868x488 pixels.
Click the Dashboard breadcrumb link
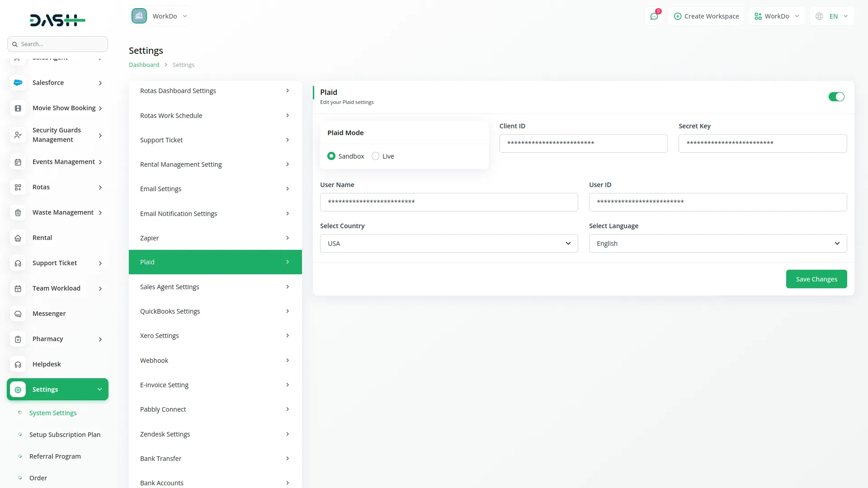pyautogui.click(x=144, y=65)
